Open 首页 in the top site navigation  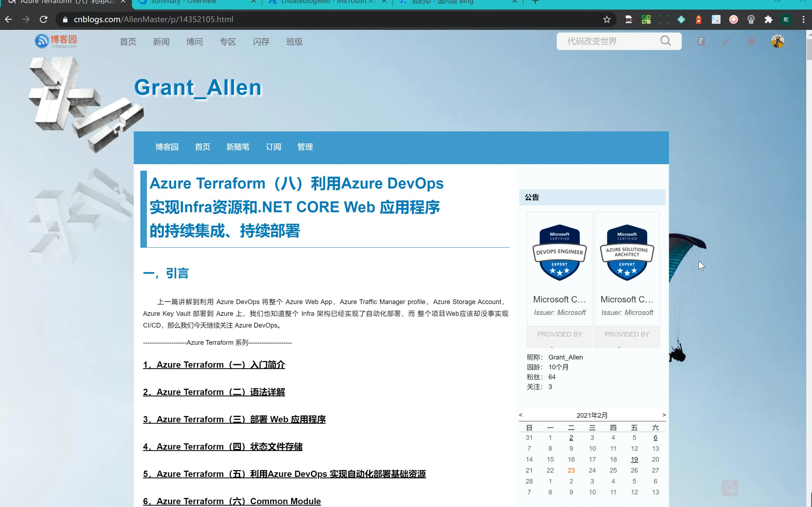pyautogui.click(x=128, y=42)
